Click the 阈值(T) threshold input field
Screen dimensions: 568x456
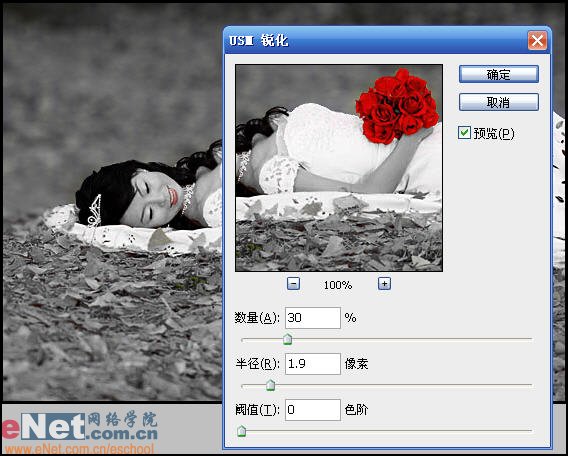313,410
